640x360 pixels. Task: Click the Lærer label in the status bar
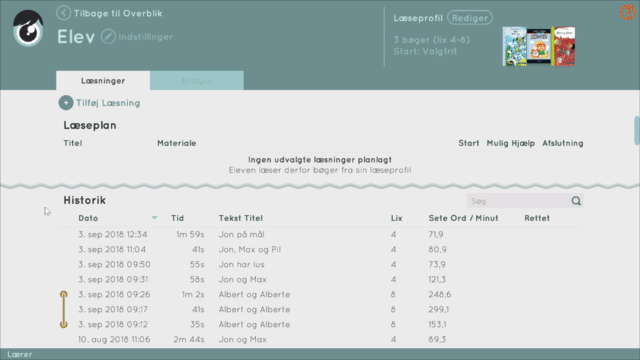[19, 354]
